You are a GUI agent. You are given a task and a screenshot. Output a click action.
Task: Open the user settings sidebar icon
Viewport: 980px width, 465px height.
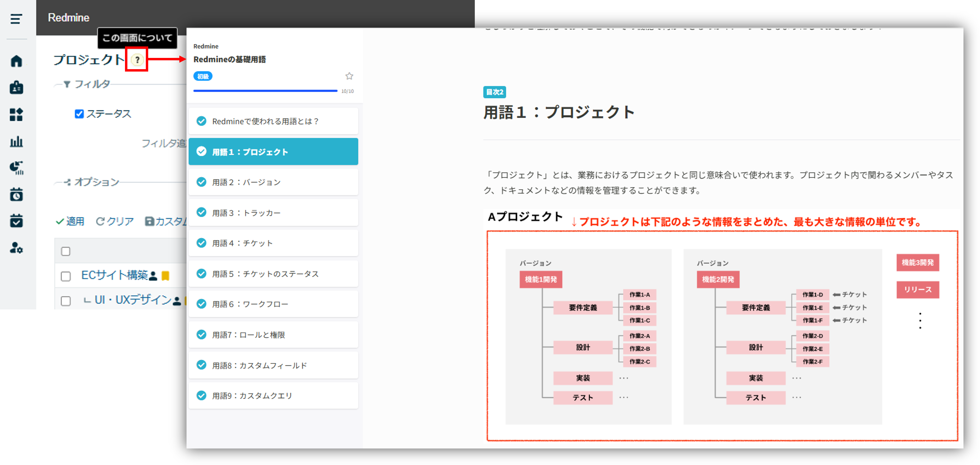click(16, 248)
